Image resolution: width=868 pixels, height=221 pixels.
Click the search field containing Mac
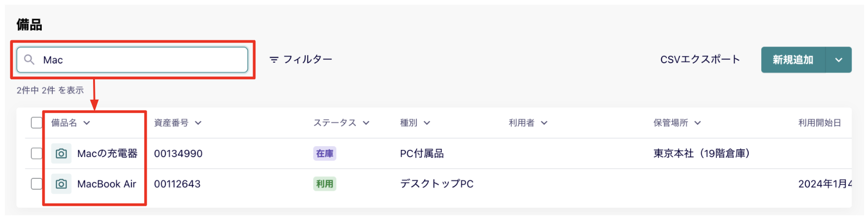142,60
